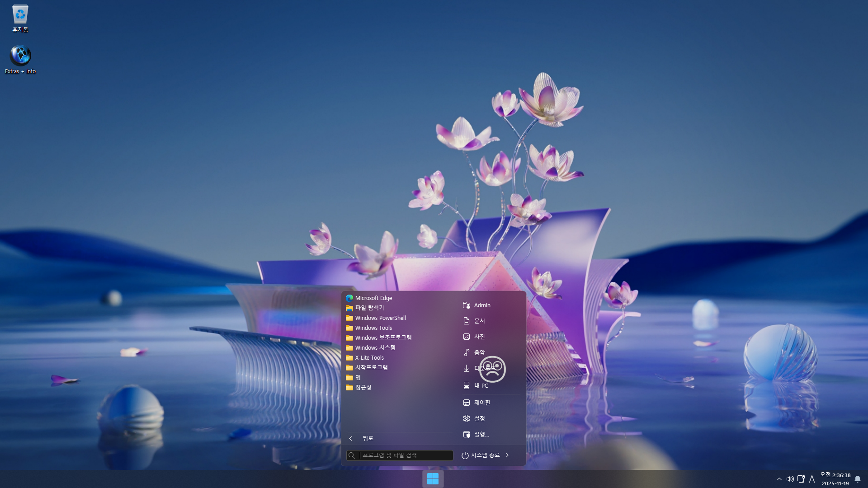The width and height of the screenshot is (868, 488).
Task: Open shutdown options arrow next to 시스템 종료
Action: [x=507, y=455]
